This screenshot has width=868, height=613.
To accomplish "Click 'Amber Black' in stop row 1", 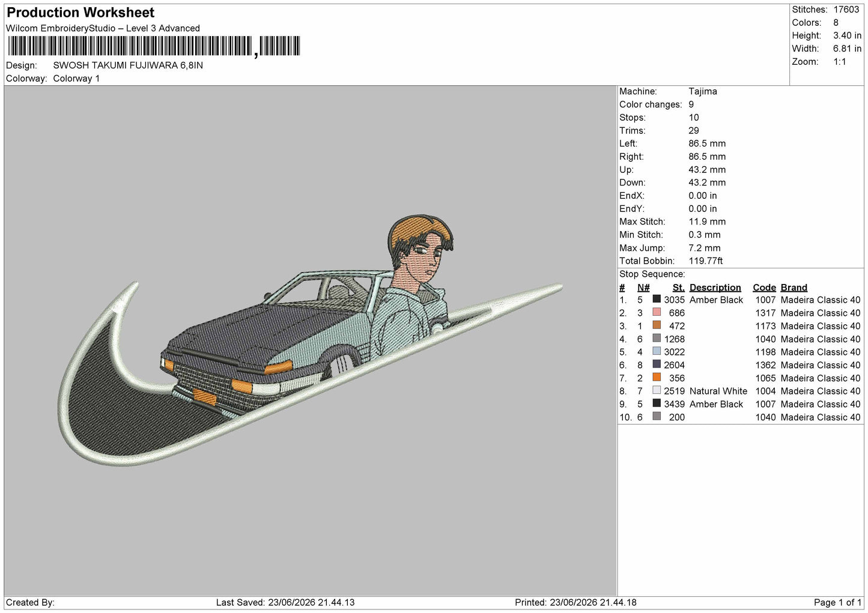I will [716, 300].
